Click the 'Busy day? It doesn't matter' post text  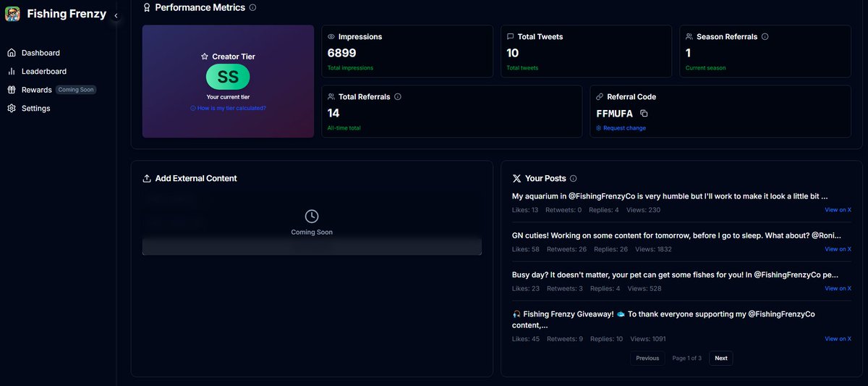point(675,275)
